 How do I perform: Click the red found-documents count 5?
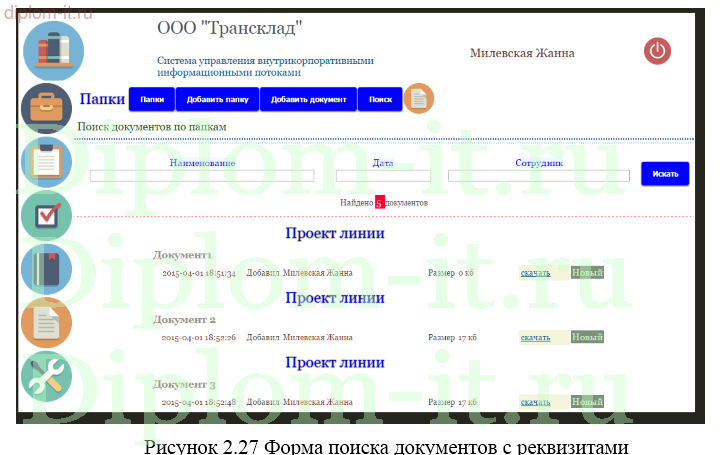[379, 203]
